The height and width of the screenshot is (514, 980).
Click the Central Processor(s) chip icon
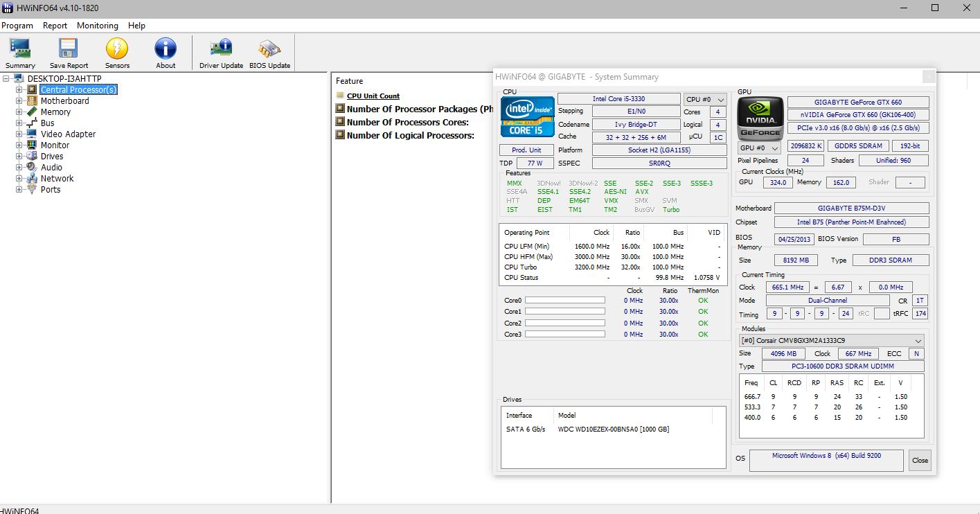(32, 89)
